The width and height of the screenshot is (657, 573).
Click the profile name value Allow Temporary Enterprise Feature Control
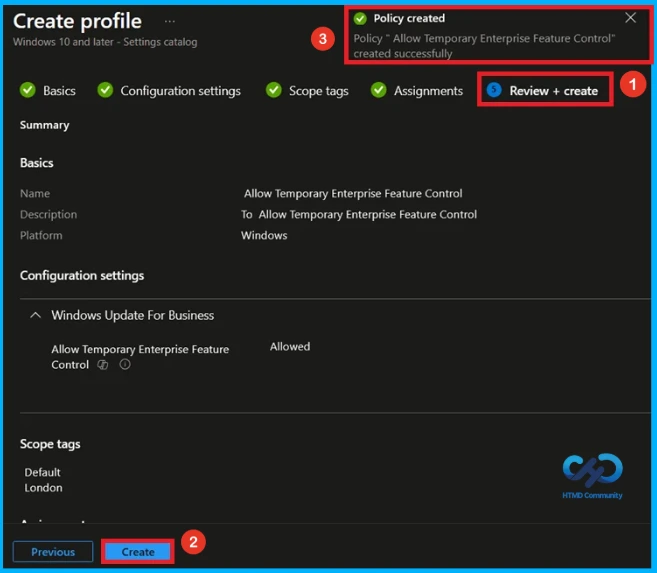click(x=353, y=194)
